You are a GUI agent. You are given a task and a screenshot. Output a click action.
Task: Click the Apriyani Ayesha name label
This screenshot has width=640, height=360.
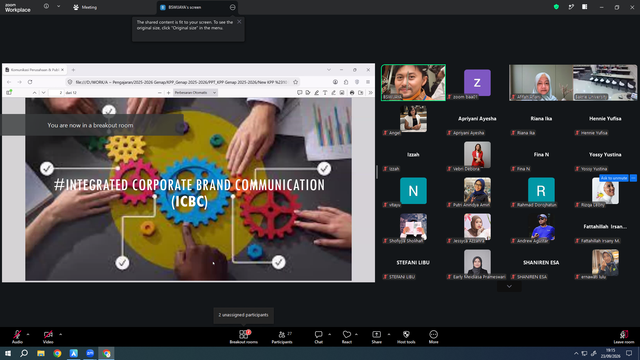point(477,119)
